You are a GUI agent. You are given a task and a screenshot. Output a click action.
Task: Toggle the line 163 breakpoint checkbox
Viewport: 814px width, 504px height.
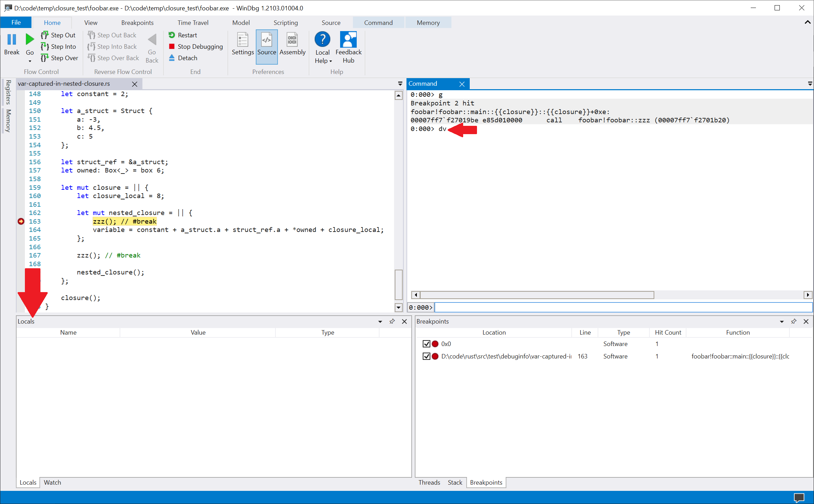tap(426, 356)
